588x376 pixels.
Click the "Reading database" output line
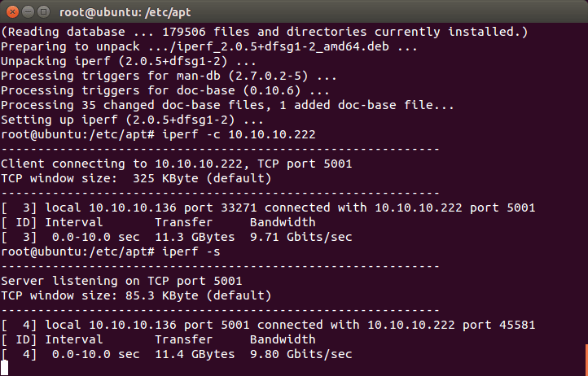(265, 32)
